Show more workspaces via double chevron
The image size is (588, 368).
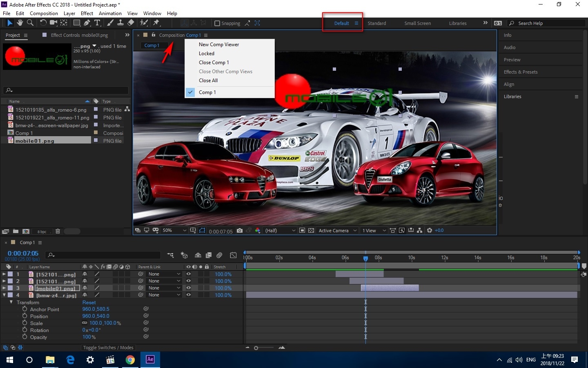coord(485,23)
